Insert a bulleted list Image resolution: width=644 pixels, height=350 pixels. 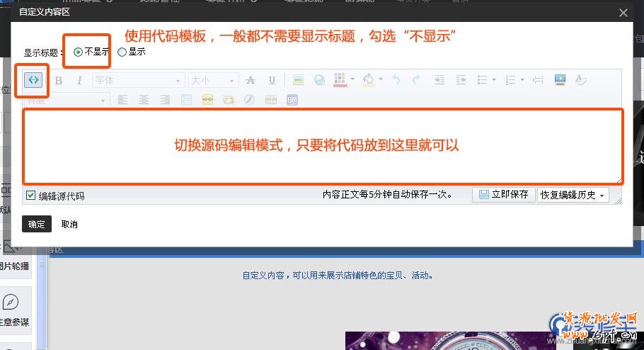pos(482,80)
